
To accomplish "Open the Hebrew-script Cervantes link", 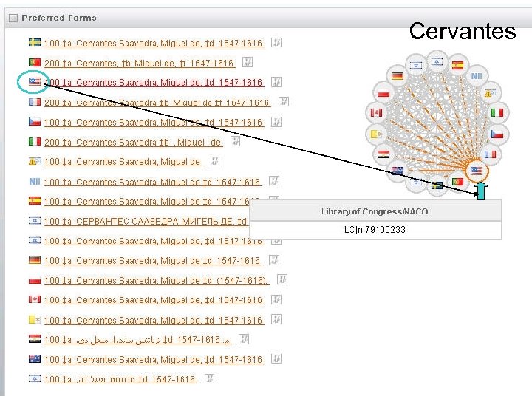I will click(x=120, y=379).
